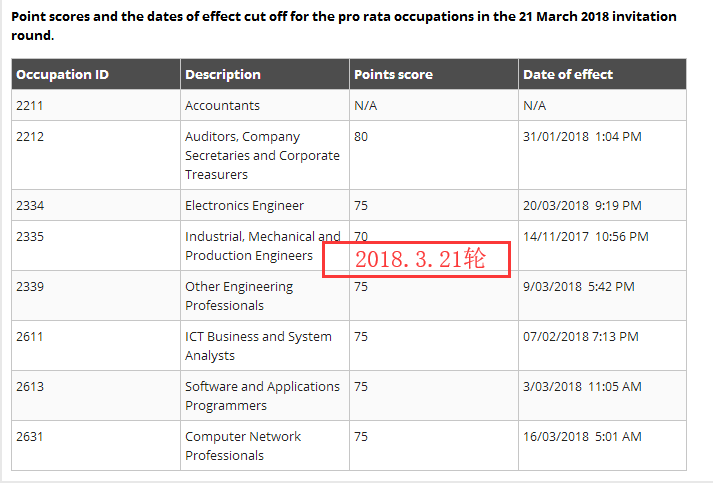Click the Occupation ID column header
Image resolution: width=713 pixels, height=483 pixels.
(x=62, y=74)
